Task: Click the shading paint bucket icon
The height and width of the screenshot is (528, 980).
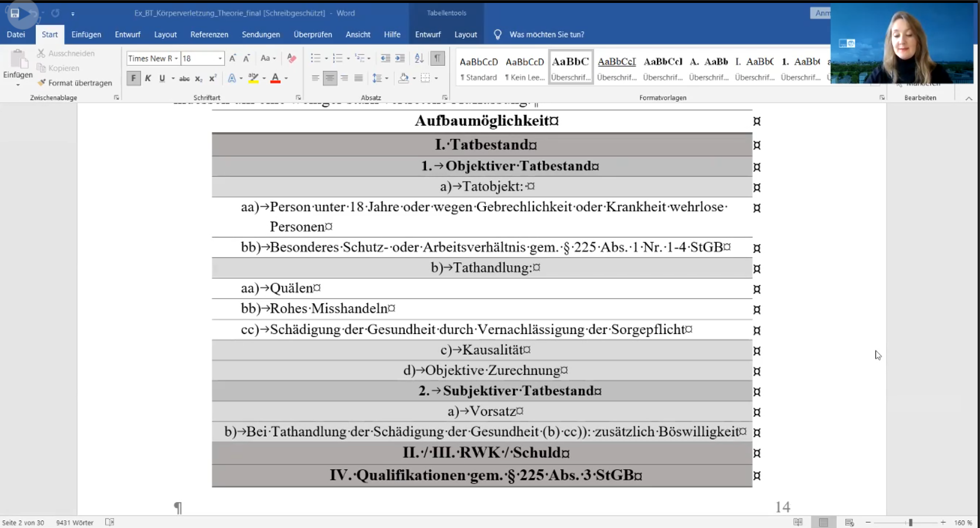Action: [404, 78]
